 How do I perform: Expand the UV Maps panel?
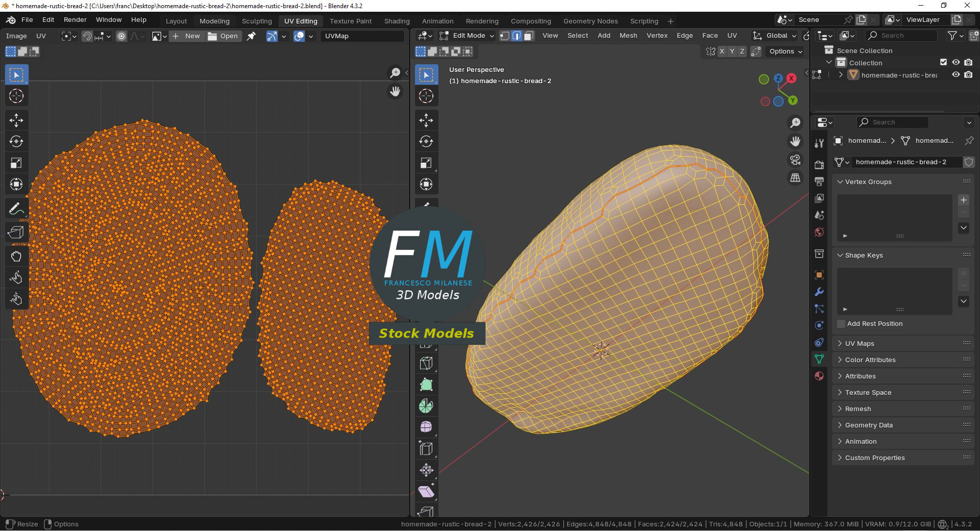pyautogui.click(x=903, y=343)
